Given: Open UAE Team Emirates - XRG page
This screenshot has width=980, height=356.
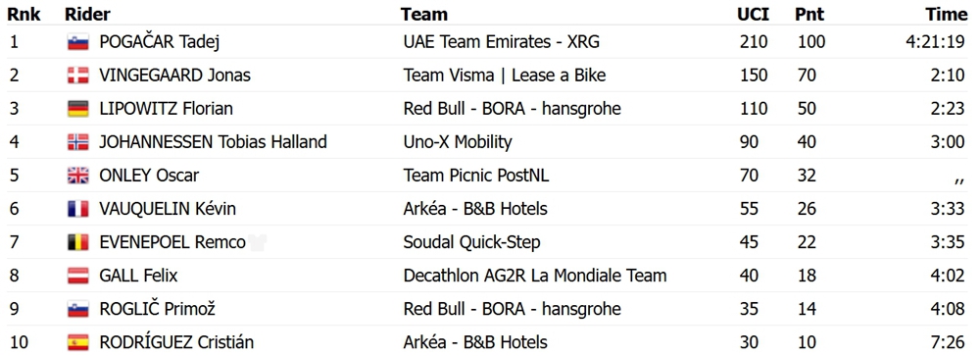Looking at the screenshot, I should click(x=501, y=42).
